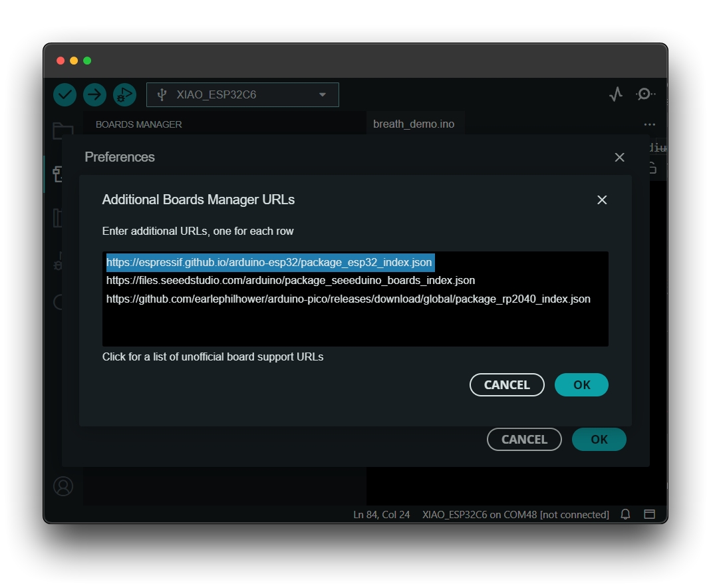Open the user account profile icon
Viewport: 711px width, 588px height.
click(x=63, y=486)
